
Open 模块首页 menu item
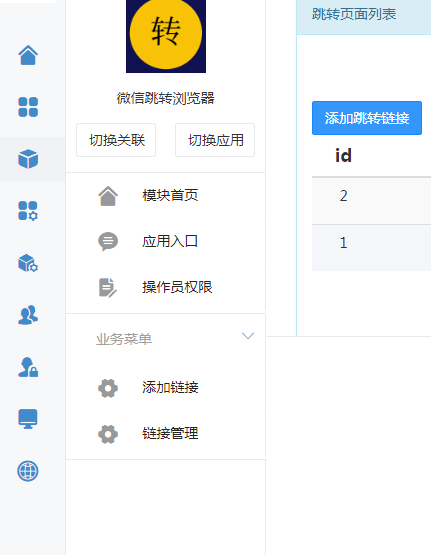pos(166,196)
